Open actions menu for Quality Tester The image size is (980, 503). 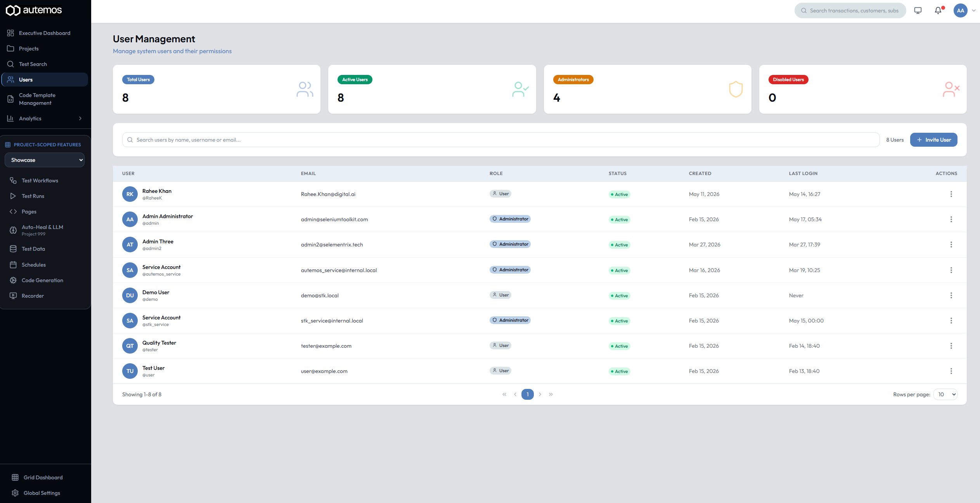point(951,346)
